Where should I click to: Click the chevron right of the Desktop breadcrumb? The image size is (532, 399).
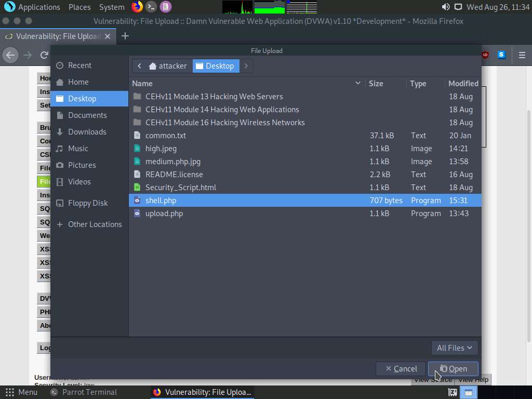(x=246, y=66)
